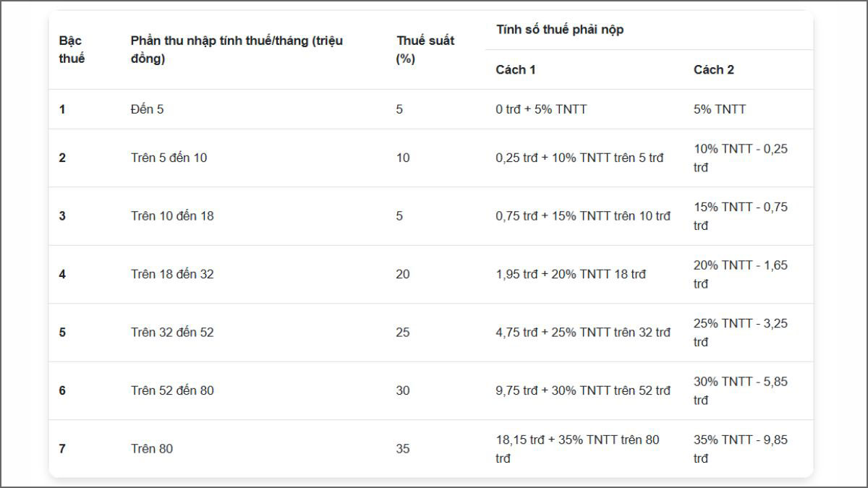
Task: Click the 'Trên 10 đến 18' cell
Action: click(172, 215)
